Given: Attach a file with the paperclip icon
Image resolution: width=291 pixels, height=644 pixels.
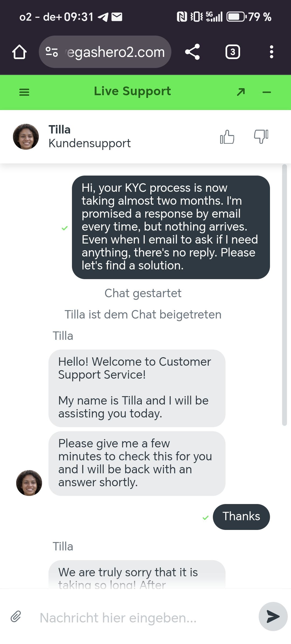Looking at the screenshot, I should 16,616.
